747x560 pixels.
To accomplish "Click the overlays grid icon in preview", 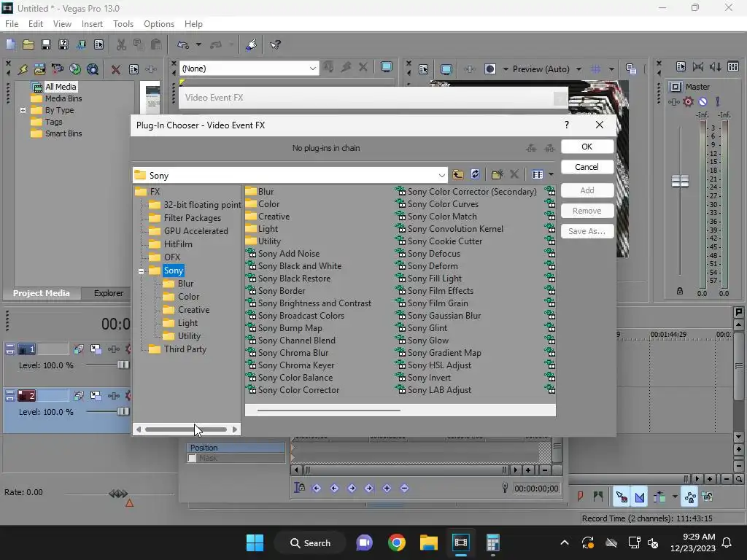I will (595, 69).
